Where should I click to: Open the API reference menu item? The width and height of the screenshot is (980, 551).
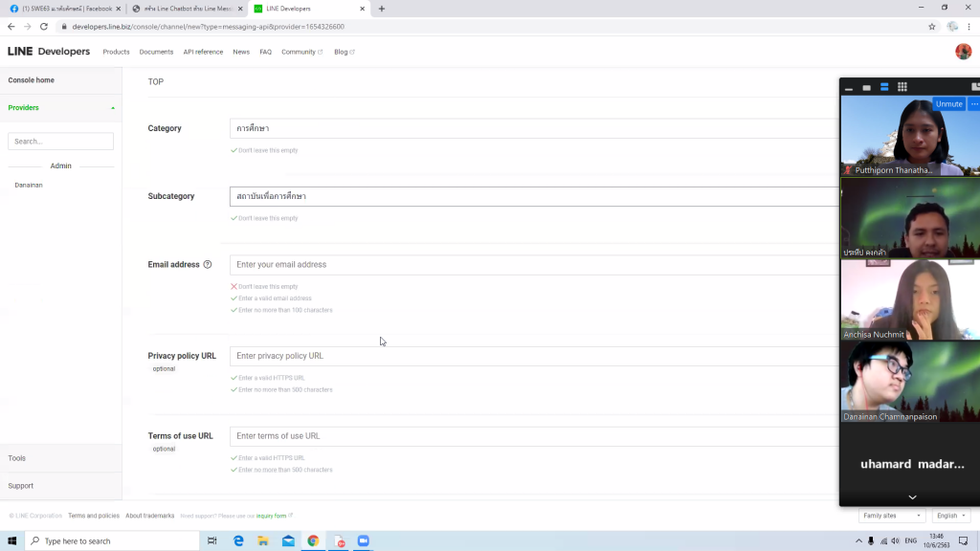(203, 52)
